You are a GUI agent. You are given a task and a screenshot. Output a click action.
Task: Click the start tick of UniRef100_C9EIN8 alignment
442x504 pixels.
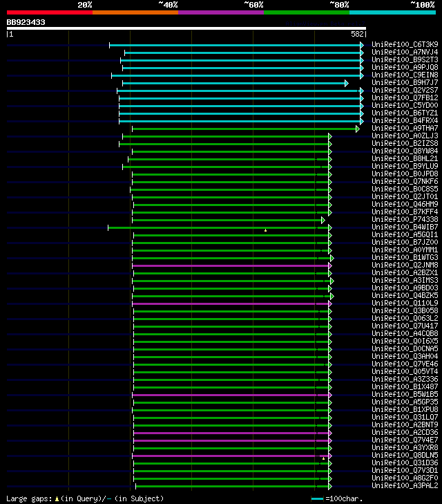(112, 76)
